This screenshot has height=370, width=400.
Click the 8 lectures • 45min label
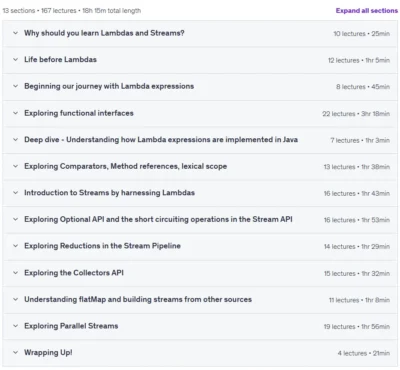click(363, 87)
